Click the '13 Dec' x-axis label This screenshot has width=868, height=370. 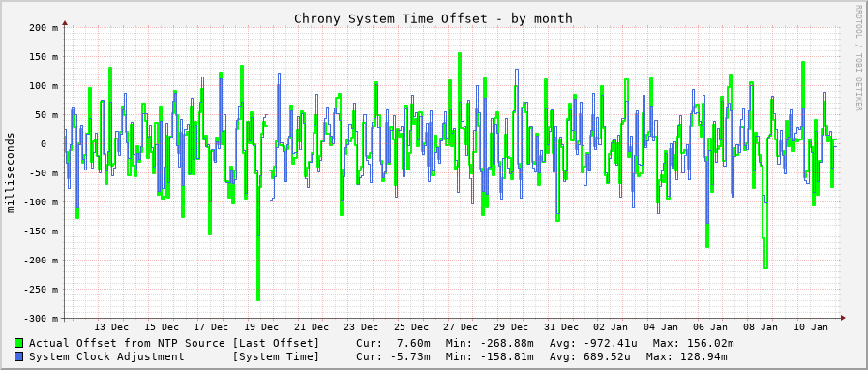click(111, 328)
